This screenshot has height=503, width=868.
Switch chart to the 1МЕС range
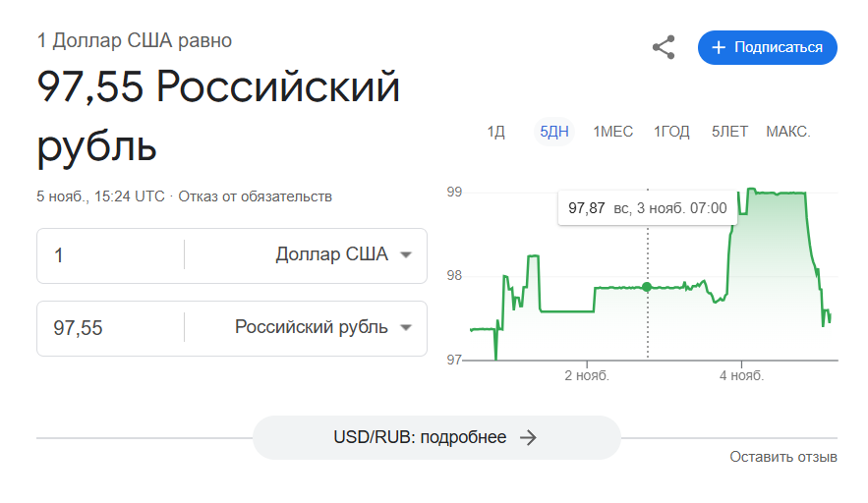tap(612, 132)
